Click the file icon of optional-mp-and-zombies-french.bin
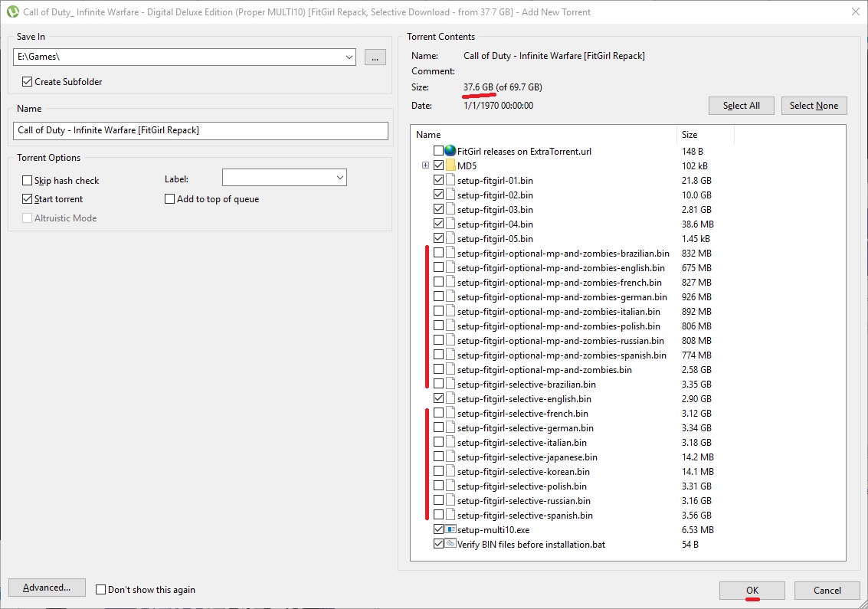Image resolution: width=868 pixels, height=609 pixels. (x=450, y=282)
